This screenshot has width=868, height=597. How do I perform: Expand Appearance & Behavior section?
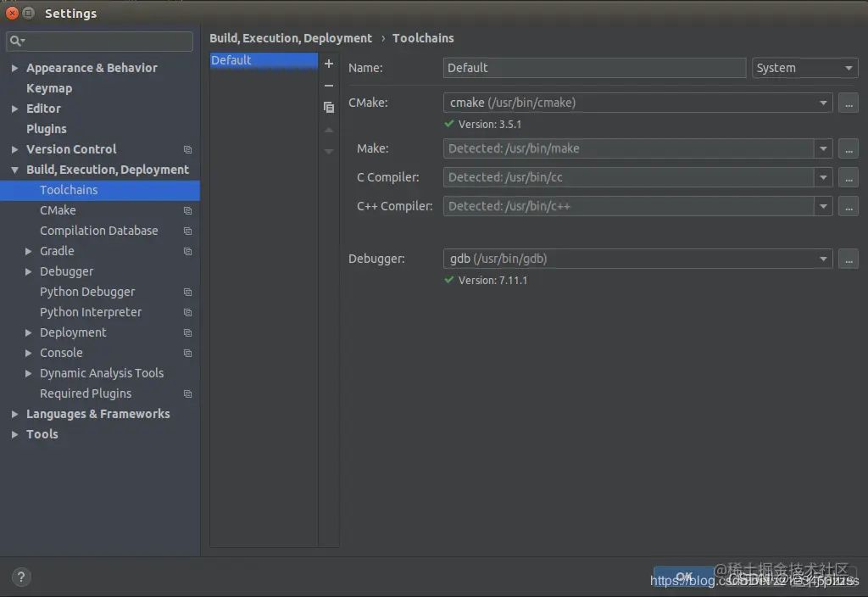point(15,68)
